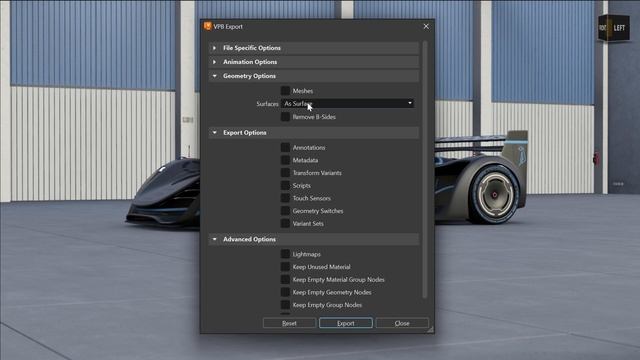This screenshot has height=360, width=640.
Task: Click the File Specific Options header text
Action: [x=251, y=48]
